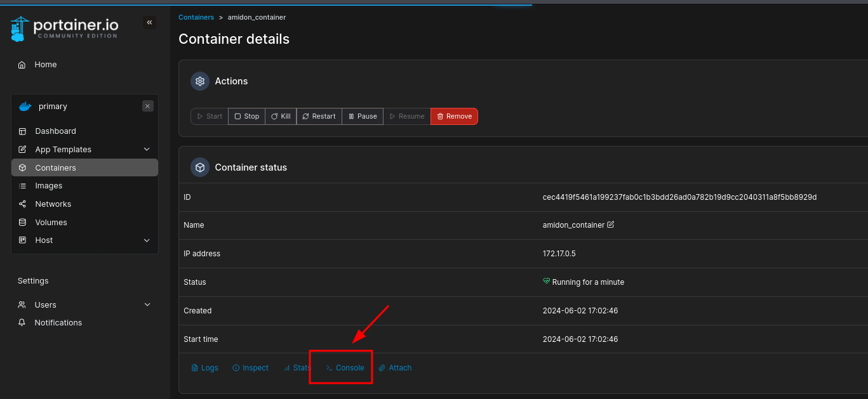Click the primary environment name
868x399 pixels.
coord(53,107)
